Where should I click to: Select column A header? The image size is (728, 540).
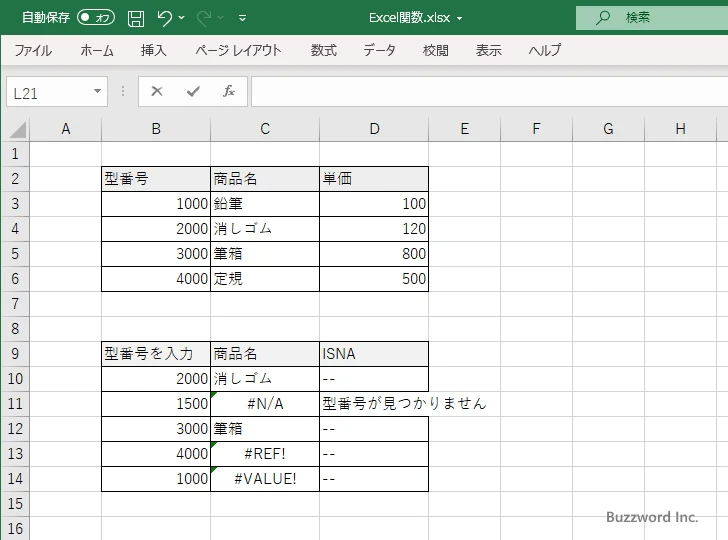click(65, 129)
